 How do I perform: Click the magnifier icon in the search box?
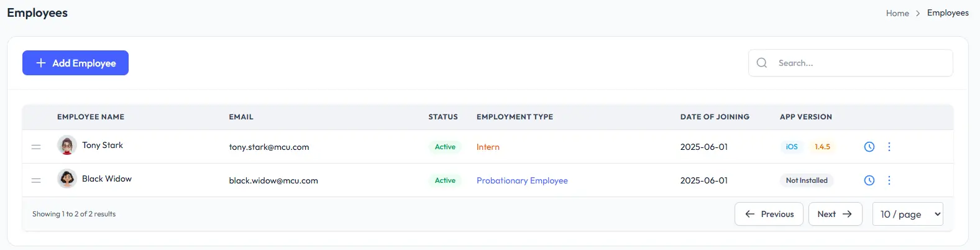(762, 63)
